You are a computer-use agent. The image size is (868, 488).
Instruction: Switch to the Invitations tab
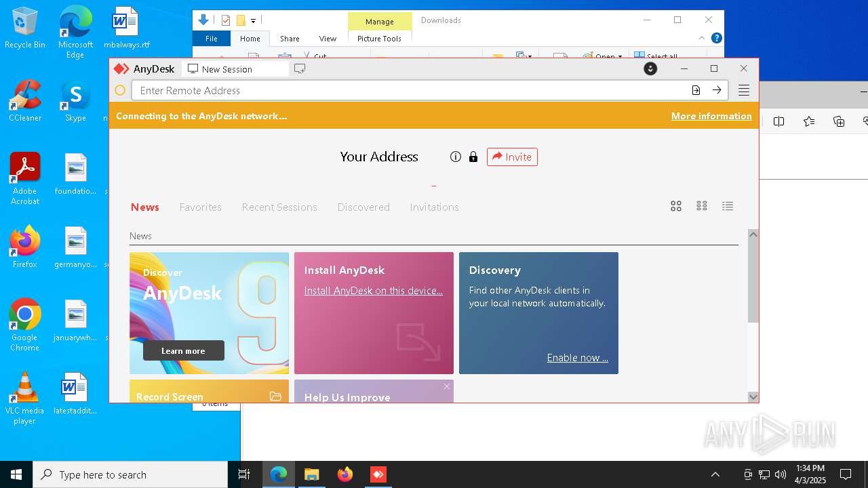(x=434, y=207)
